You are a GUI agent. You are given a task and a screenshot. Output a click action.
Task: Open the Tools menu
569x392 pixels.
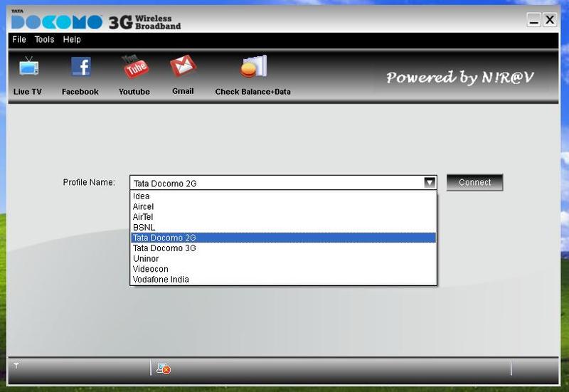coord(44,40)
